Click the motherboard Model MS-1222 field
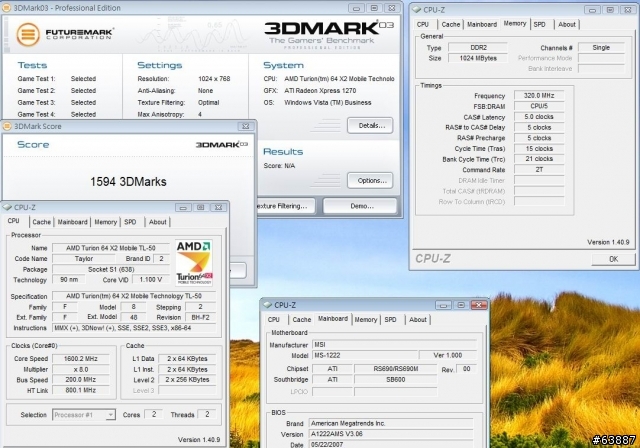640x448 pixels. pyautogui.click(x=365, y=355)
